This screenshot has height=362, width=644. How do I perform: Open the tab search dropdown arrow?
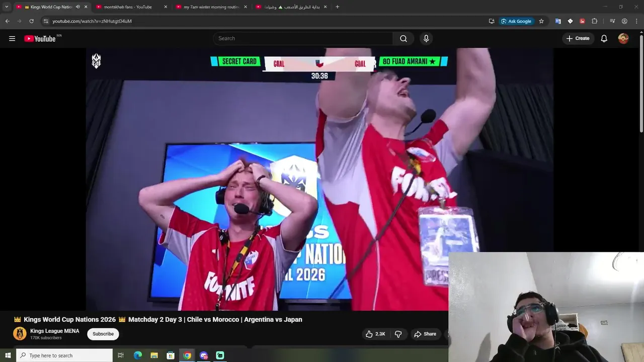pyautogui.click(x=6, y=7)
